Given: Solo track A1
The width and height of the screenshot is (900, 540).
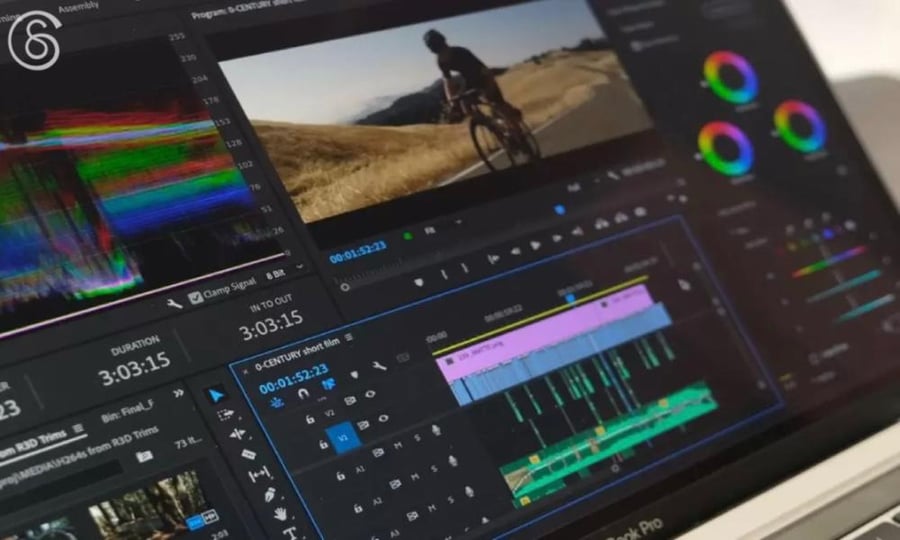Looking at the screenshot, I should click(417, 438).
